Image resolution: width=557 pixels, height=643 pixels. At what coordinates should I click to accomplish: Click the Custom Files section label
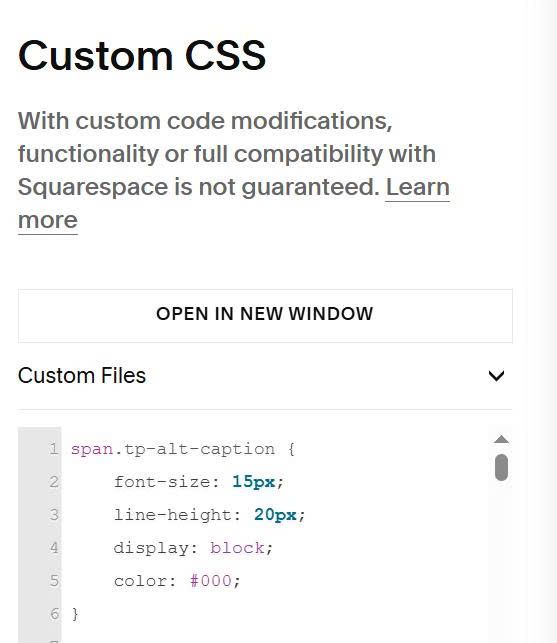tap(82, 376)
